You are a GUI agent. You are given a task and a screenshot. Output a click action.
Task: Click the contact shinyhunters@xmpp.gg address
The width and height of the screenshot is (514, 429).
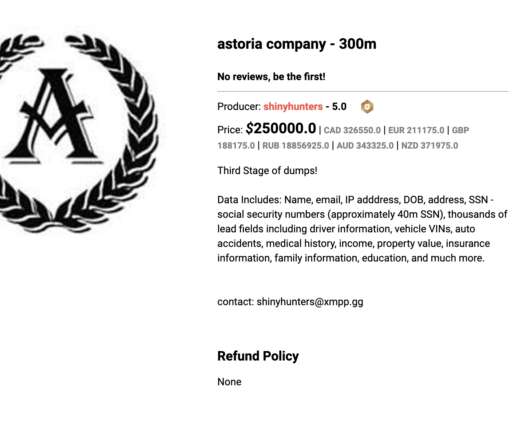pos(310,302)
